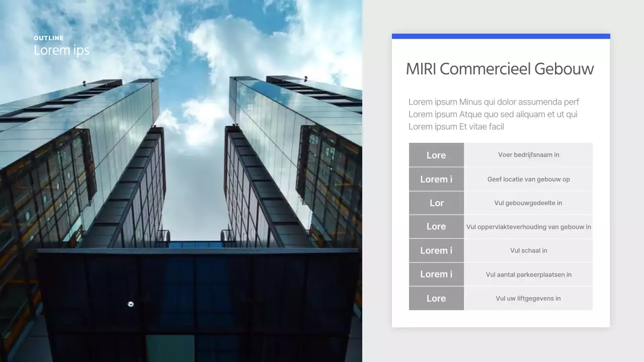This screenshot has height=362, width=644.
Task: Select "Lore" label beside the oppervlakteverhouding row
Action: pos(436,227)
